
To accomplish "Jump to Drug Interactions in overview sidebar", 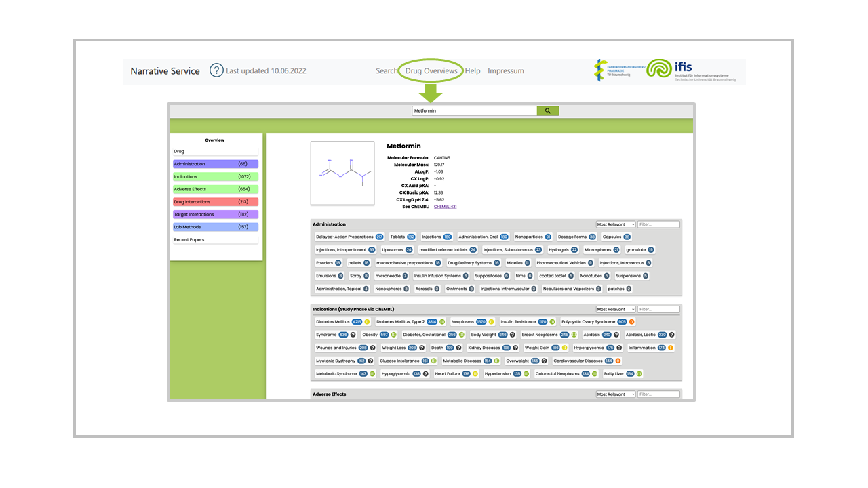I will pyautogui.click(x=216, y=202).
